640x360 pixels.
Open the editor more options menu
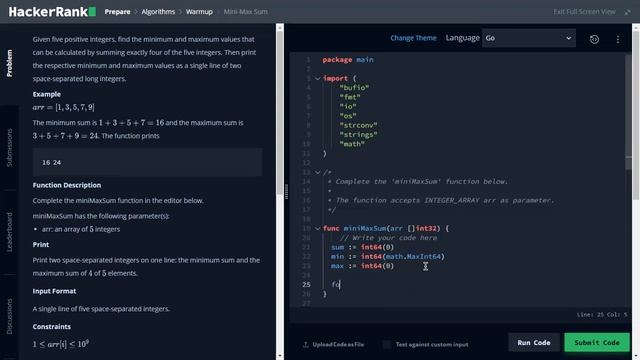pyautogui.click(x=618, y=39)
